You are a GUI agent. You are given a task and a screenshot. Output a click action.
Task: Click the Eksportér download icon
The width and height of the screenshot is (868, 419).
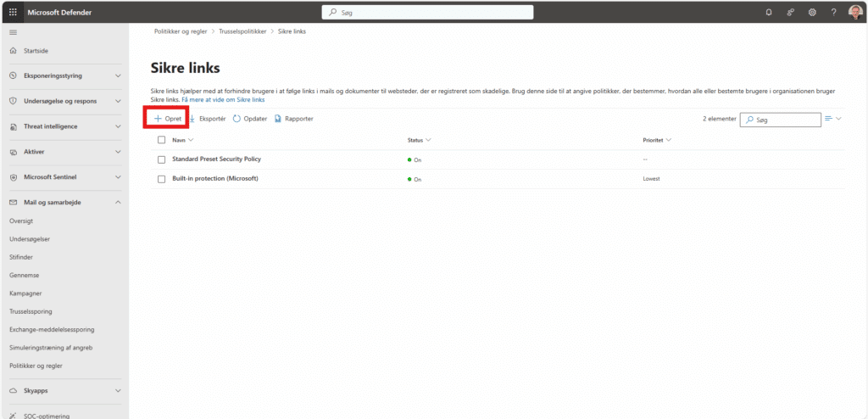(192, 119)
